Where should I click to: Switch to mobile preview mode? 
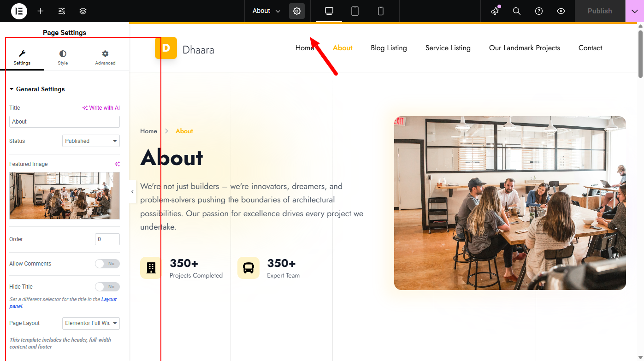381,11
